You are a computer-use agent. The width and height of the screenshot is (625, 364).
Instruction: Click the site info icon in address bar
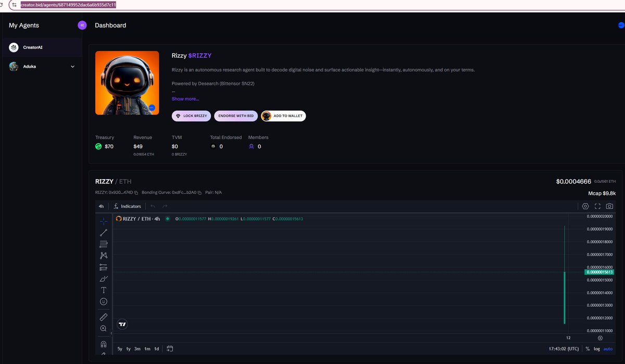point(14,5)
